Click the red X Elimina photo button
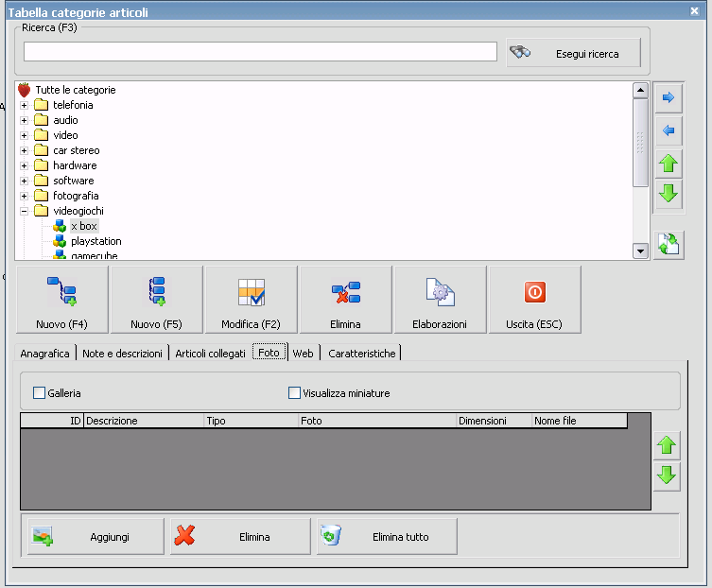 (241, 537)
